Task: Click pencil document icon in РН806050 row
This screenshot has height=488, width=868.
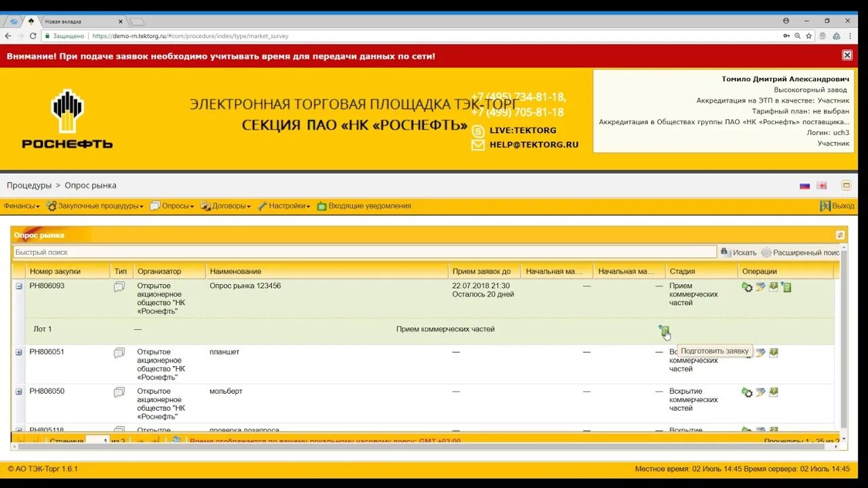Action: (760, 392)
